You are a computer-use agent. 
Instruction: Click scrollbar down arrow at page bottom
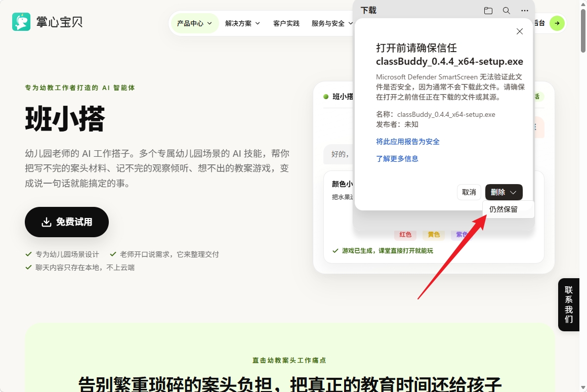pyautogui.click(x=583, y=388)
